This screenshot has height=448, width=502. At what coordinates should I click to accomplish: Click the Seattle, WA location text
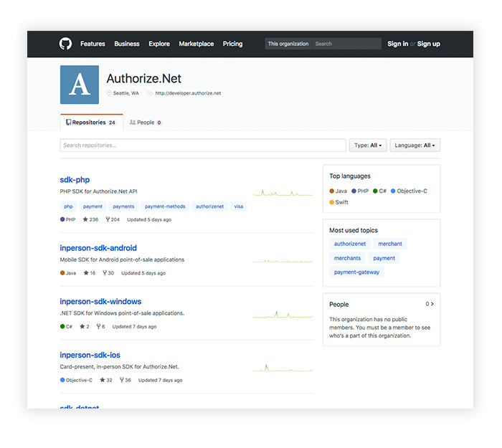coord(126,93)
